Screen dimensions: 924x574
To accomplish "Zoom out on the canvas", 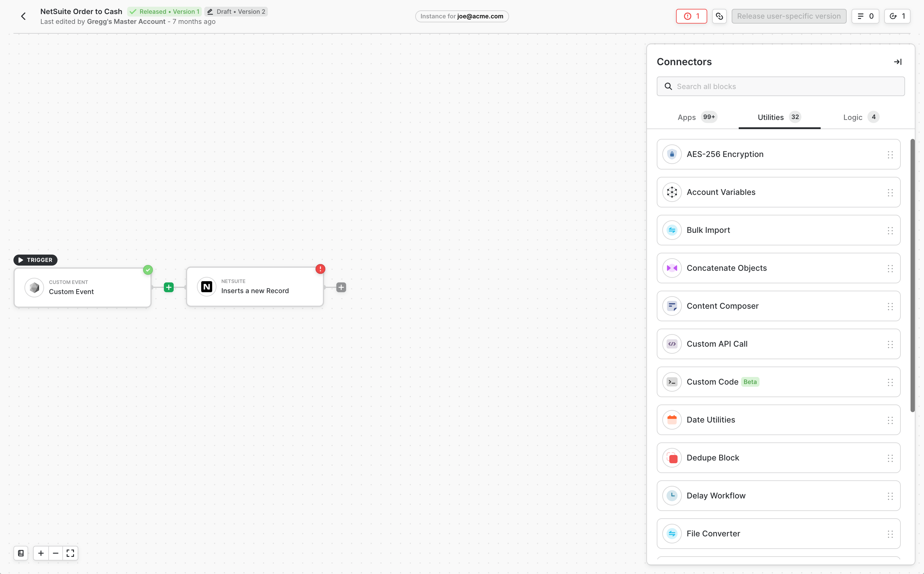I will (x=56, y=553).
